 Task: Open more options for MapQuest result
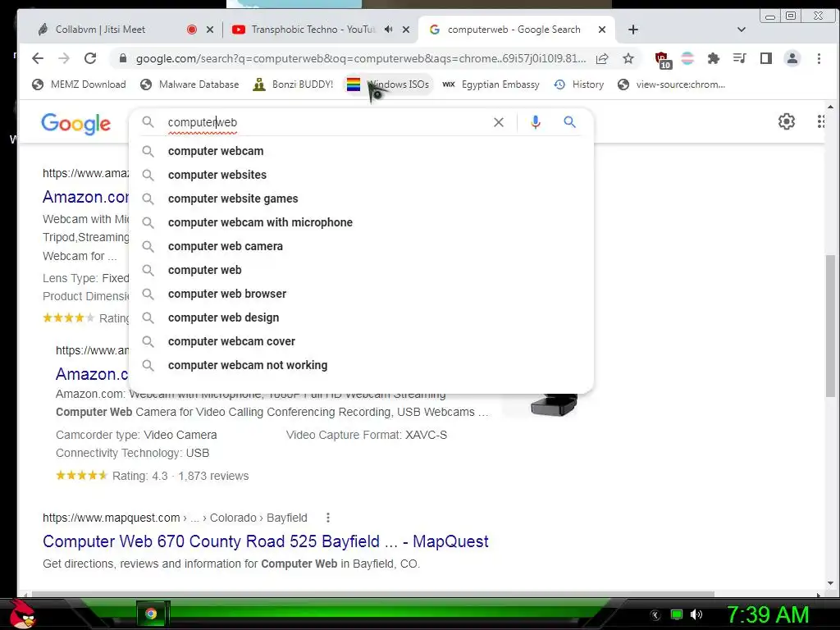click(328, 518)
